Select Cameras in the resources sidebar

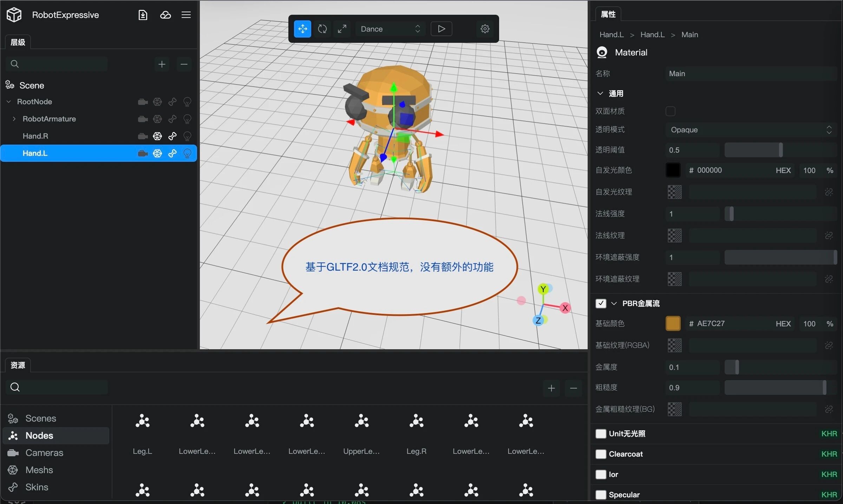44,453
